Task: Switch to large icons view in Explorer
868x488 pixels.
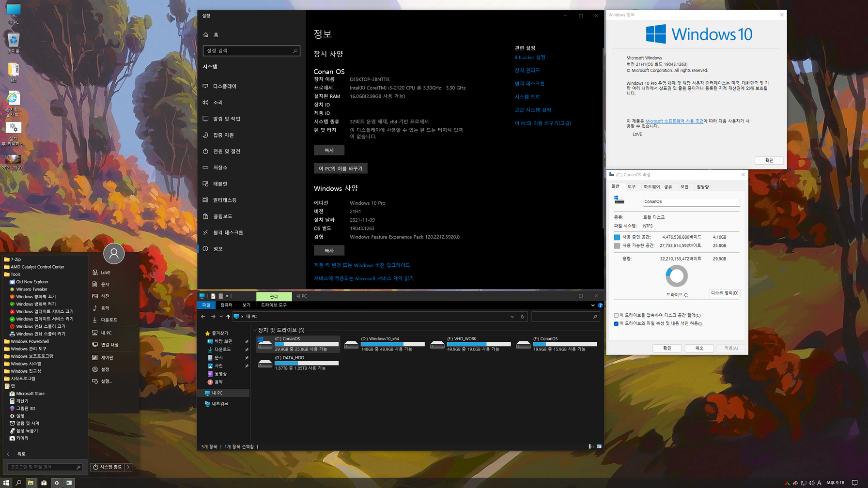Action: (599, 446)
